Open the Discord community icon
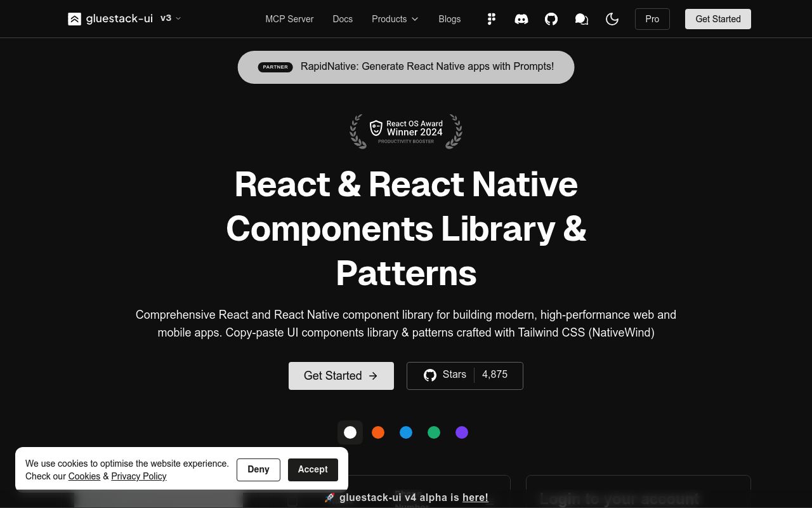This screenshot has width=812, height=508. [x=521, y=19]
